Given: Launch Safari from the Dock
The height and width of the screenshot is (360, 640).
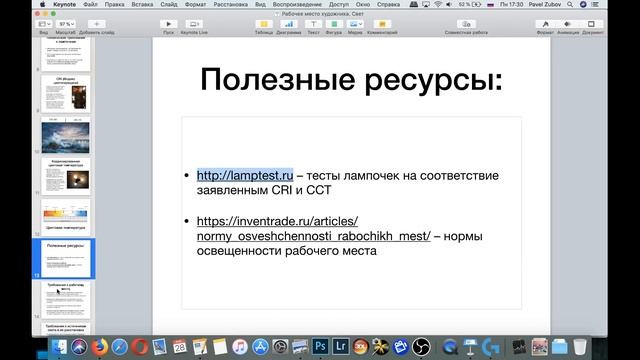Looking at the screenshot, I should pos(119,347).
